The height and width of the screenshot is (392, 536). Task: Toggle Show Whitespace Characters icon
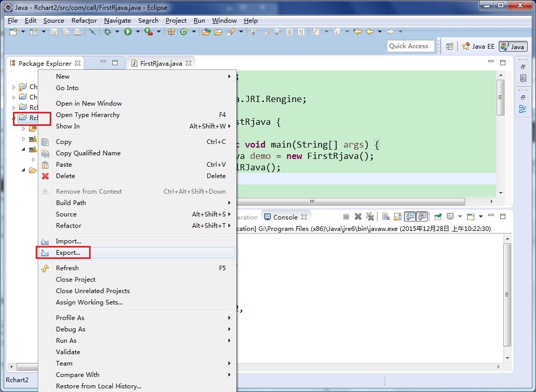[x=301, y=32]
